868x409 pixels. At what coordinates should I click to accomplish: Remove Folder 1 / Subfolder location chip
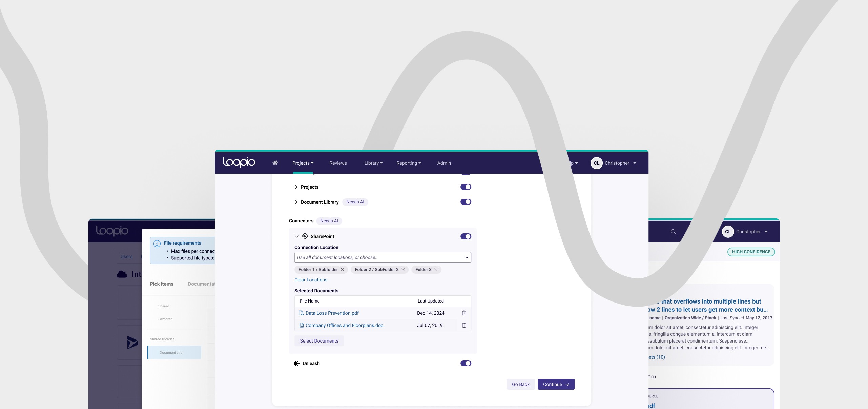pos(342,270)
